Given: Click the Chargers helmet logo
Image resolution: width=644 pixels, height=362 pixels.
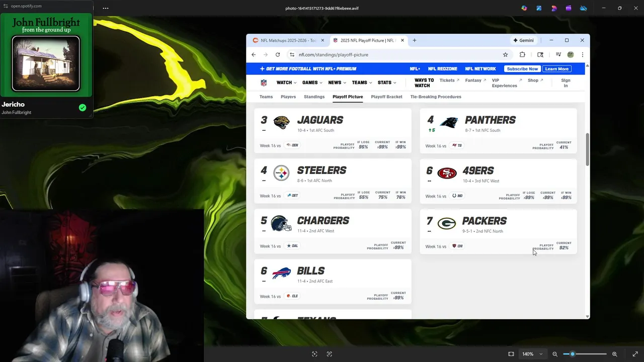Looking at the screenshot, I should tap(281, 223).
